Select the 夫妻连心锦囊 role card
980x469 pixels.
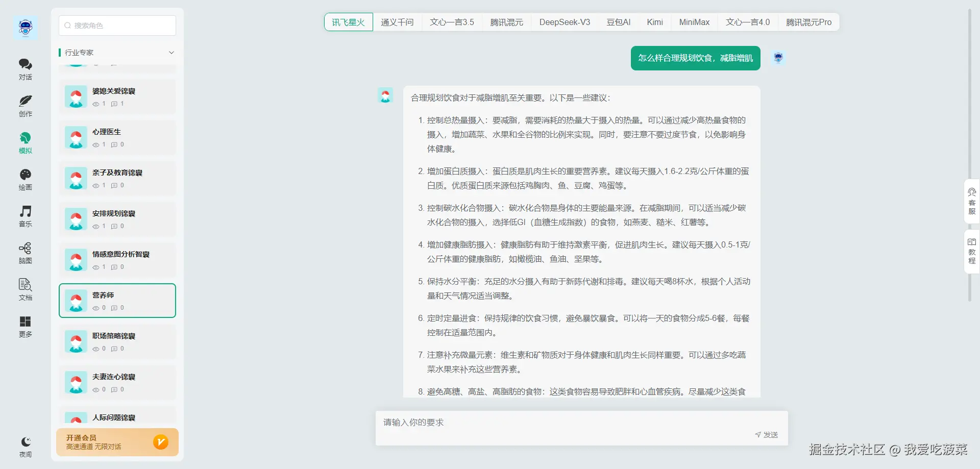117,382
